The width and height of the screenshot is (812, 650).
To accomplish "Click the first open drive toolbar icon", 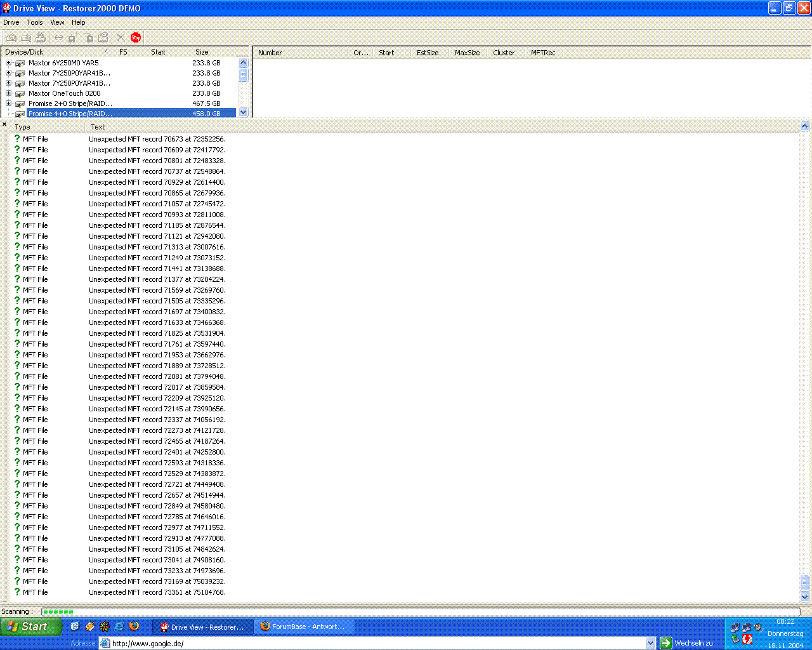I will (11, 37).
